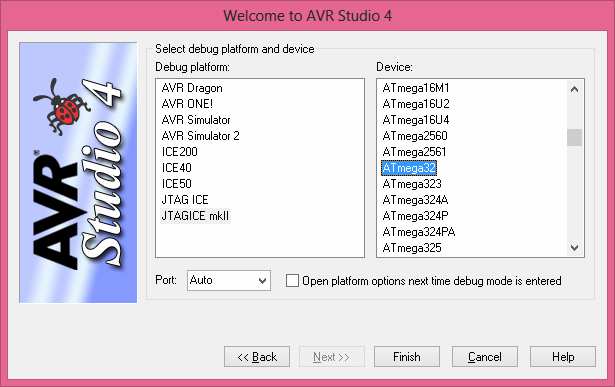Select ATmega16M1 device
Image resolution: width=615 pixels, height=387 pixels.
pyautogui.click(x=416, y=88)
